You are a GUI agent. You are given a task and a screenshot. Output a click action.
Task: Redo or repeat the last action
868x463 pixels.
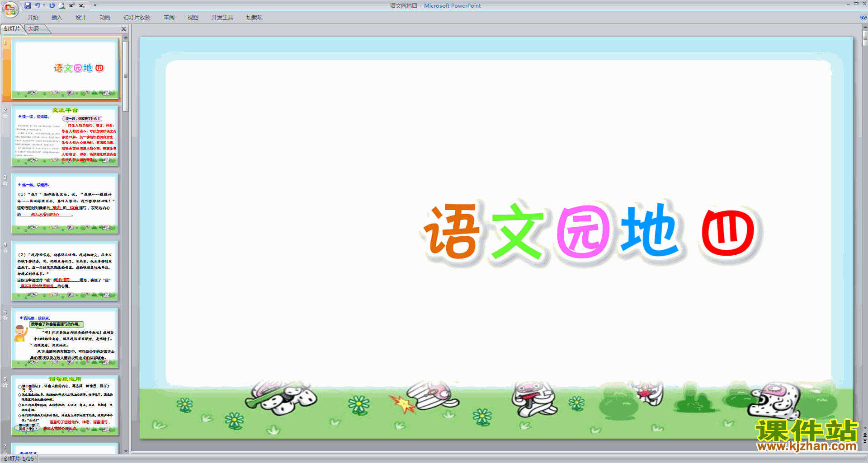pyautogui.click(x=52, y=5)
